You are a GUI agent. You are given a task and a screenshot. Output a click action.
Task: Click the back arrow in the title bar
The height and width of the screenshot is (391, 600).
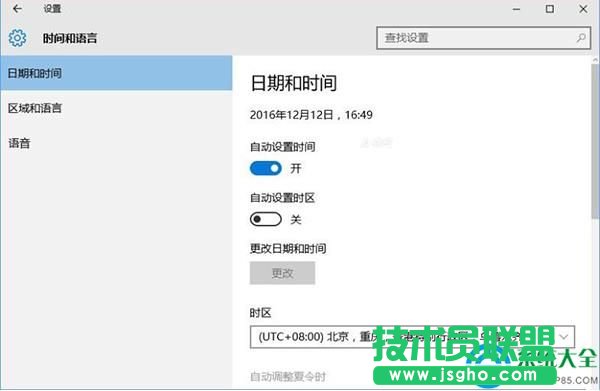pos(17,8)
